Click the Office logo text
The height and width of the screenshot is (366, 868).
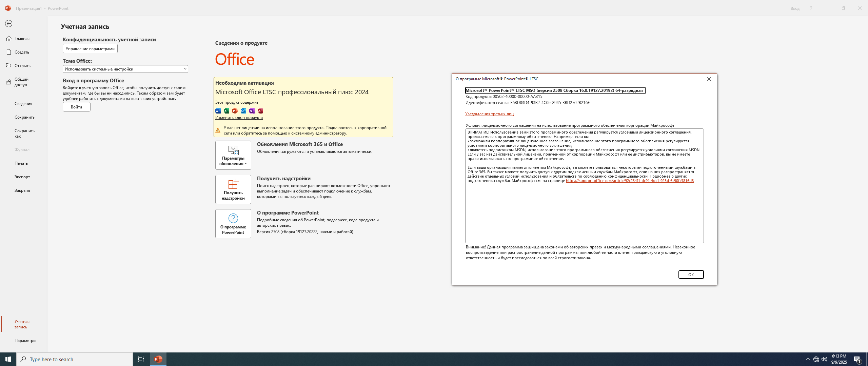(235, 59)
